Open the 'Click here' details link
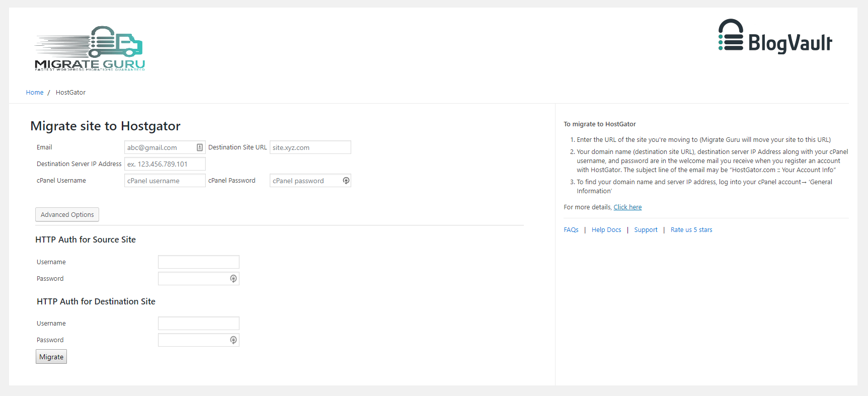The height and width of the screenshot is (396, 868). point(627,207)
